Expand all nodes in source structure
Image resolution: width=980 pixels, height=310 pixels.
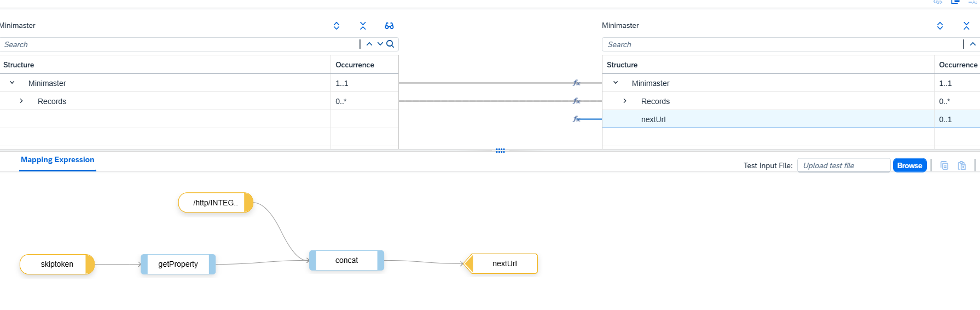click(337, 26)
